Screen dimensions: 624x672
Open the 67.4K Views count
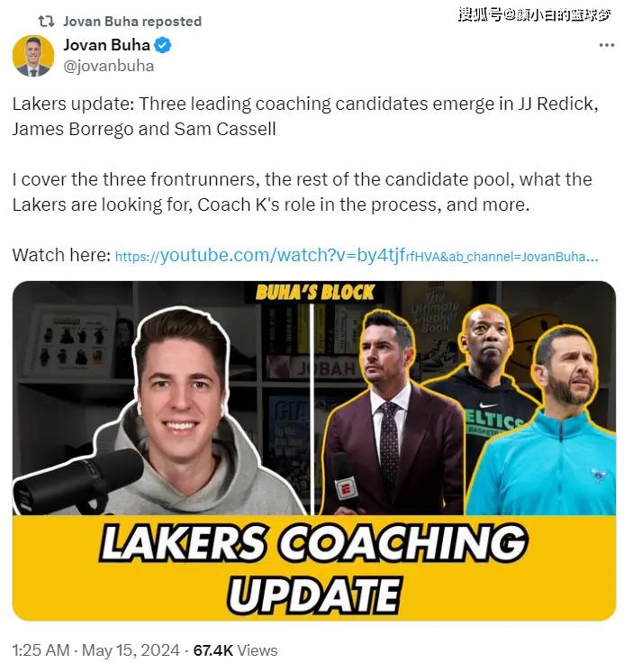click(235, 650)
